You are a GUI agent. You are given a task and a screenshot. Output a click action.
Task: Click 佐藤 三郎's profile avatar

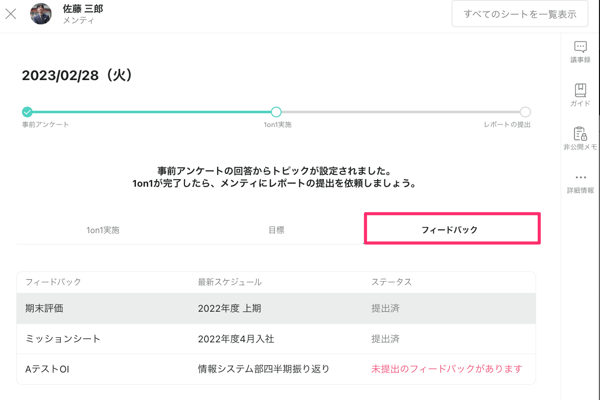tap(41, 14)
